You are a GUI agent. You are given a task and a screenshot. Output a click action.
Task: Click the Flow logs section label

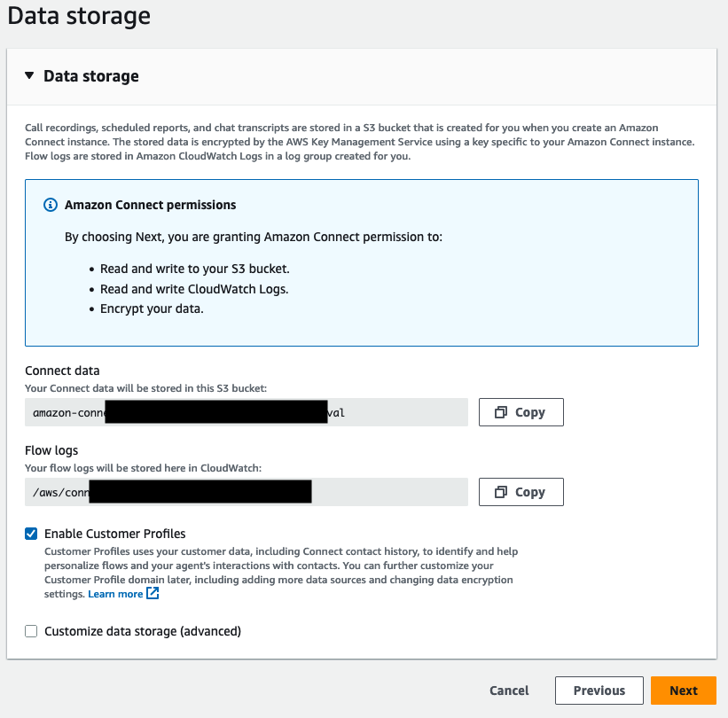point(51,450)
